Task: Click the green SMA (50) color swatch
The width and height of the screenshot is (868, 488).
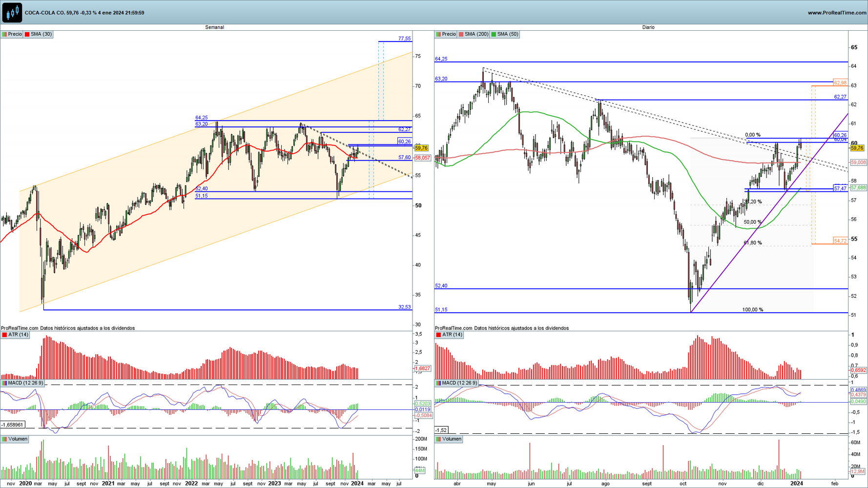Action: (494, 34)
